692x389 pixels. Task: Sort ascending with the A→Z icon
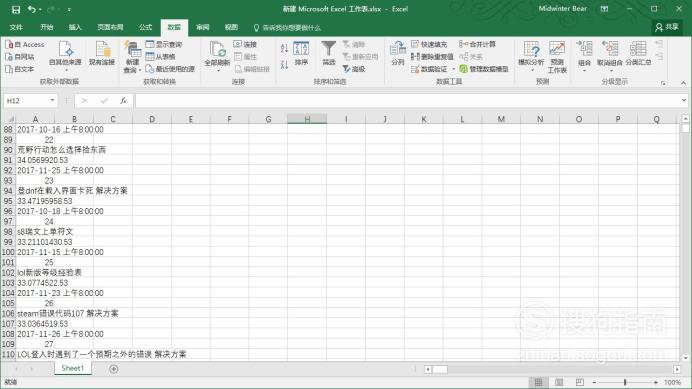point(284,49)
